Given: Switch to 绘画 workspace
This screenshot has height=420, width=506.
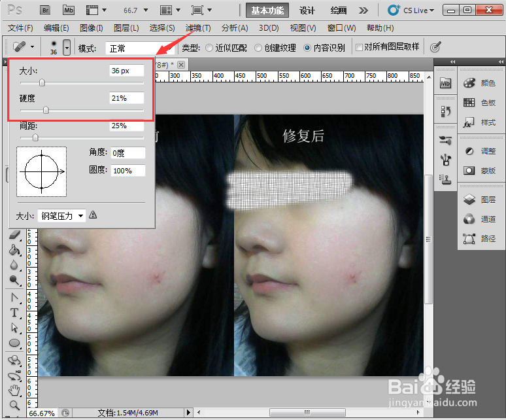Looking at the screenshot, I should (339, 10).
